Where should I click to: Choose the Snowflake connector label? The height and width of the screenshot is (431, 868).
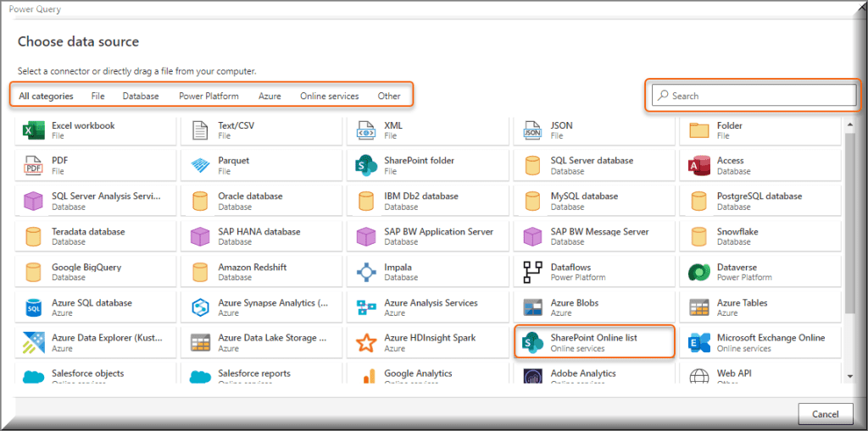pyautogui.click(x=737, y=231)
